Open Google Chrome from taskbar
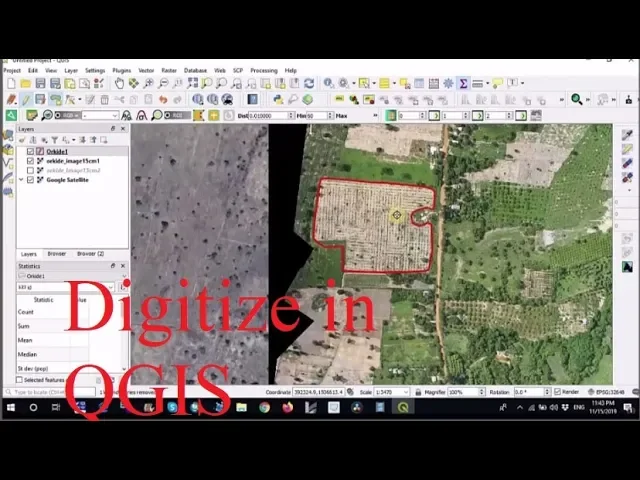640x480 pixels. [x=264, y=407]
